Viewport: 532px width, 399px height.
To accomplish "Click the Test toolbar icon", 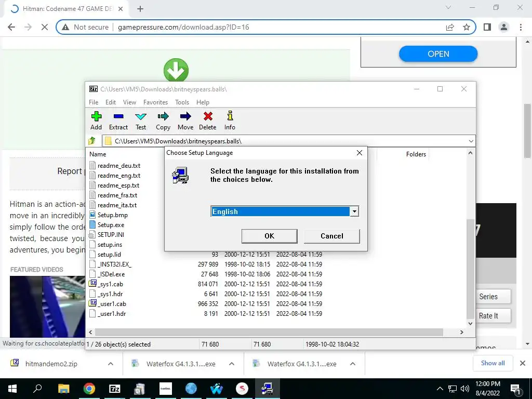I will [x=141, y=121].
